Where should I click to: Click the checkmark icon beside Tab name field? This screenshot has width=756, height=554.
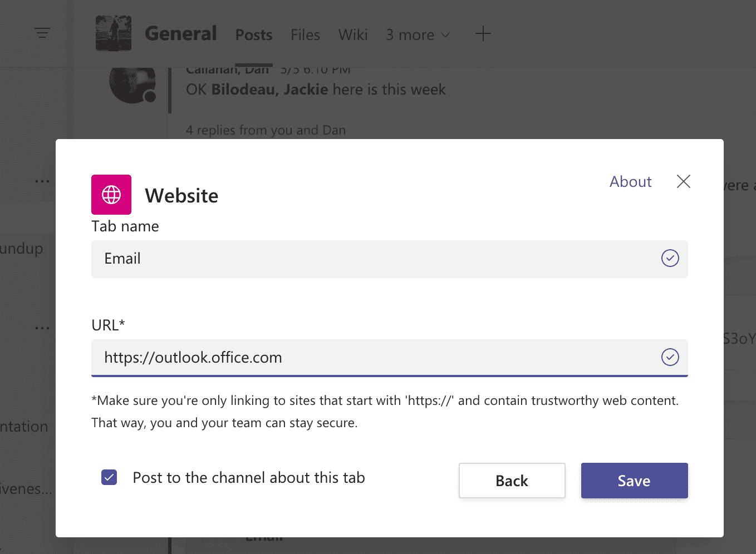670,258
